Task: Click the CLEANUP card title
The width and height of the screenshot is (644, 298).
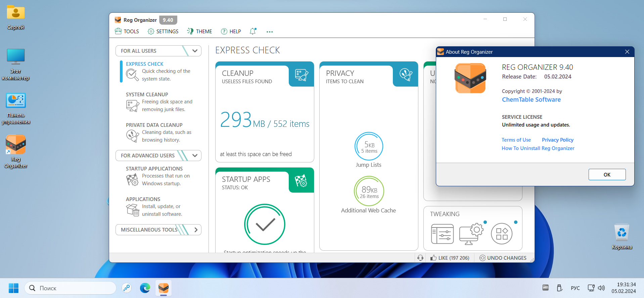Action: 238,73
